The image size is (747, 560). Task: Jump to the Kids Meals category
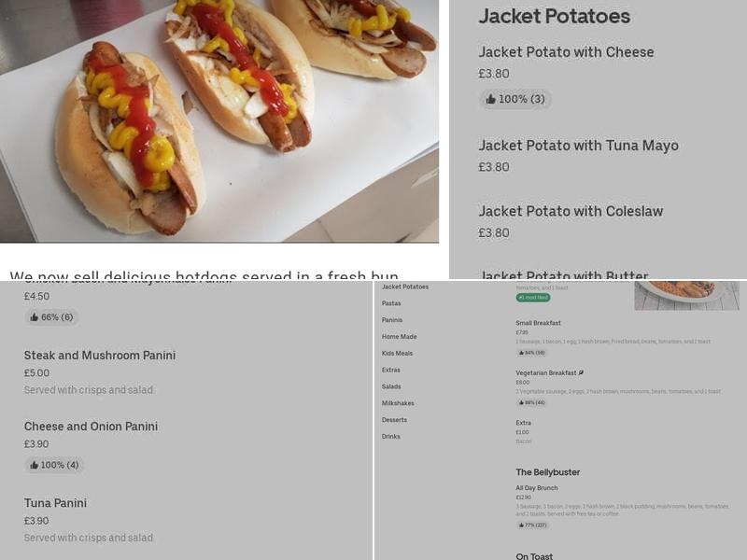click(x=397, y=354)
